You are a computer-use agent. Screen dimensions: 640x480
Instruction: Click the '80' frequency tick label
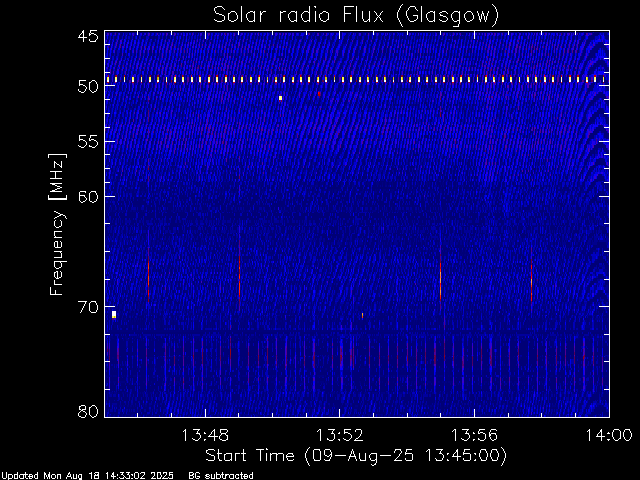click(88, 411)
